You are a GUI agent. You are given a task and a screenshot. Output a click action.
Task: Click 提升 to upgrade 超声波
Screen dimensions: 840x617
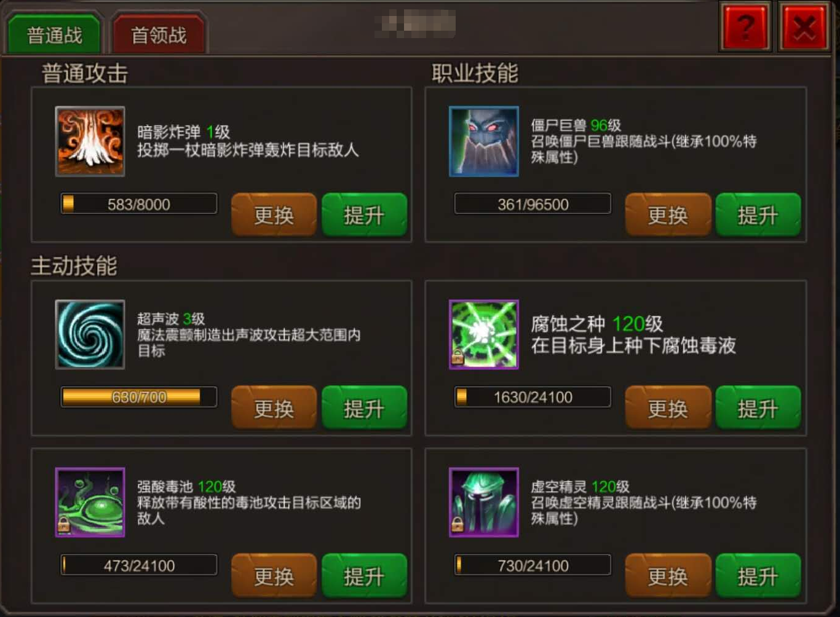[364, 407]
